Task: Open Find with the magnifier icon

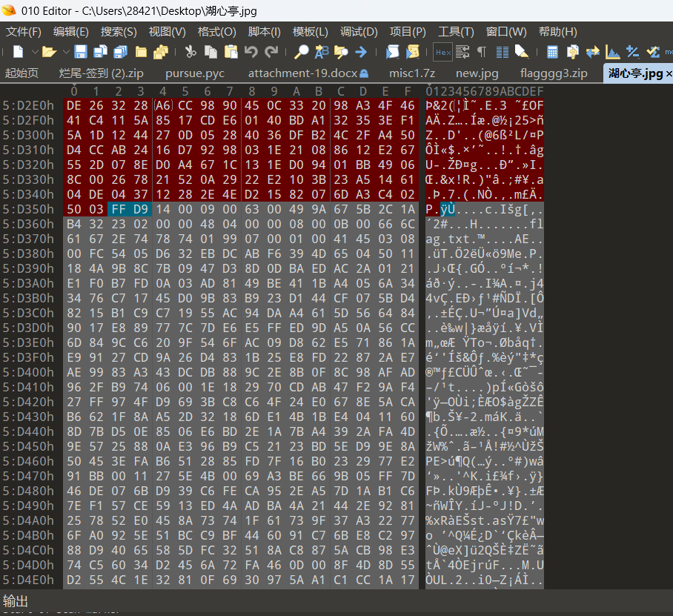Action: pos(301,52)
